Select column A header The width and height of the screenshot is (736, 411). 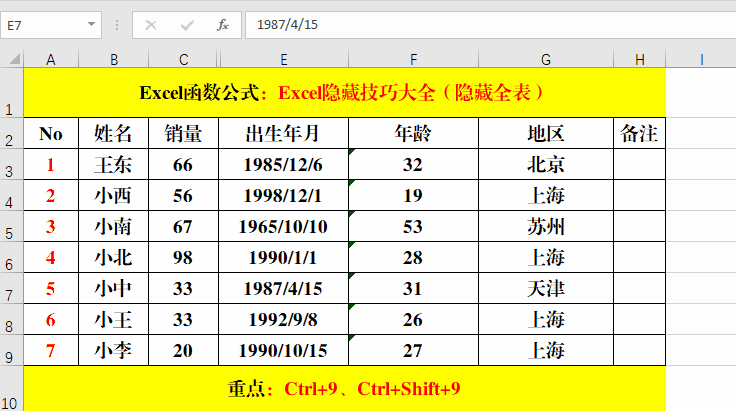pos(51,60)
